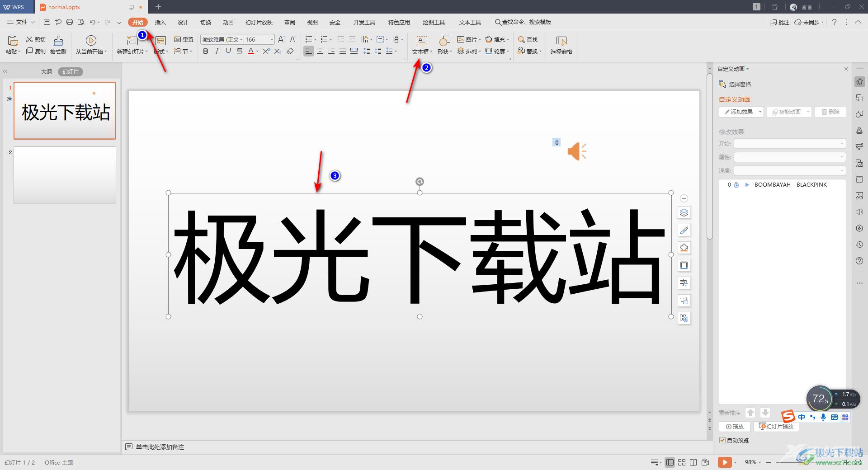The width and height of the screenshot is (868, 470).
Task: Increase font size with the A+ icon
Action: (x=281, y=39)
